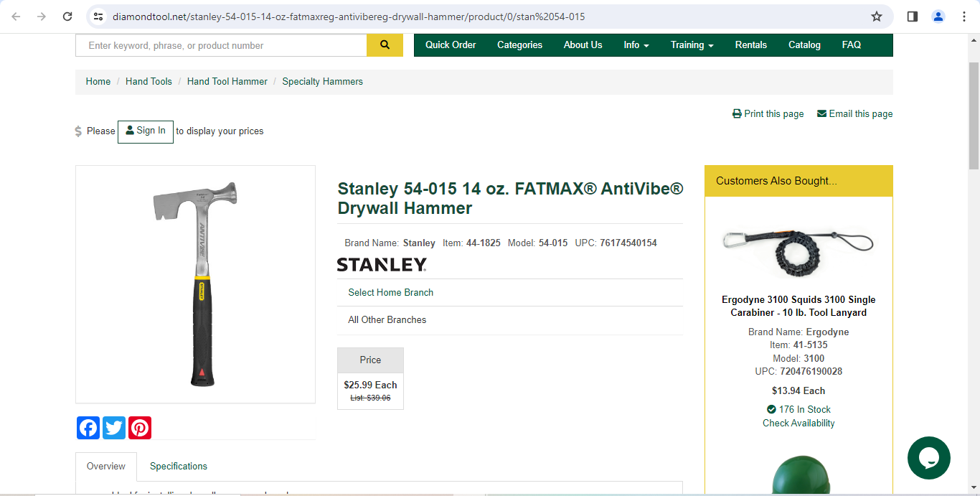Image resolution: width=980 pixels, height=496 pixels.
Task: Share product on Pinterest
Action: (140, 428)
